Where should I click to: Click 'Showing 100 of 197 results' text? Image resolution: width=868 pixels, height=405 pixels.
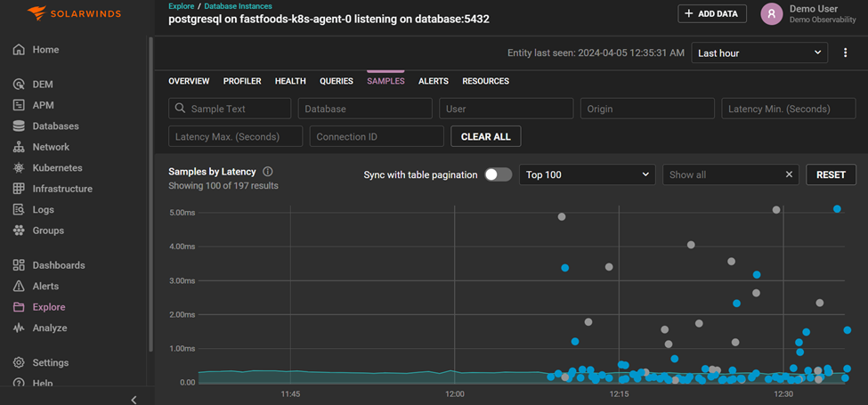click(223, 186)
